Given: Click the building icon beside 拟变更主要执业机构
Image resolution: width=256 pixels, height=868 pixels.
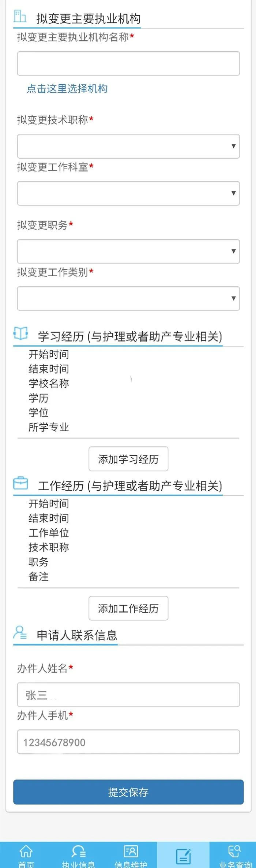Looking at the screenshot, I should pyautogui.click(x=20, y=16).
